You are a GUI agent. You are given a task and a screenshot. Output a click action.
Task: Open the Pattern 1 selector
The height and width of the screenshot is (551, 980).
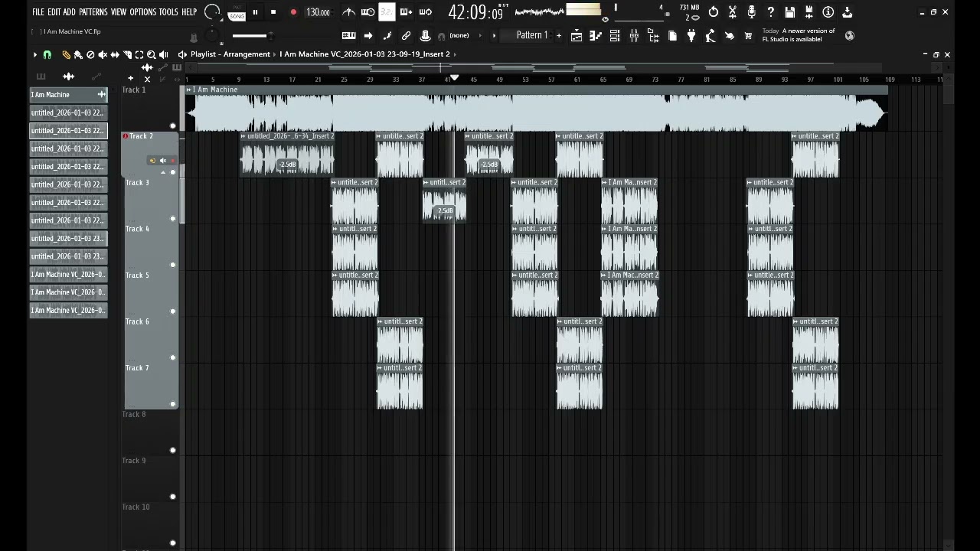coord(531,35)
